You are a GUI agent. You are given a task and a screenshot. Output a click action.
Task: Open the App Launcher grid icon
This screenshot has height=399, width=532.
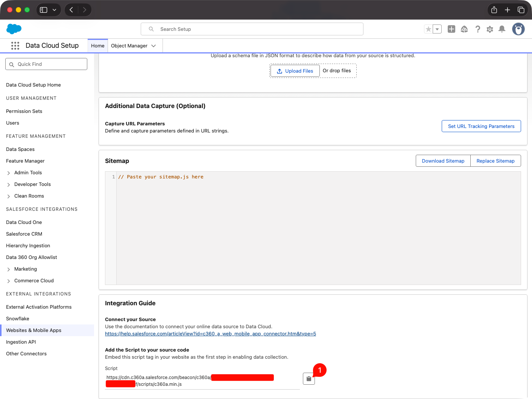[x=15, y=46]
